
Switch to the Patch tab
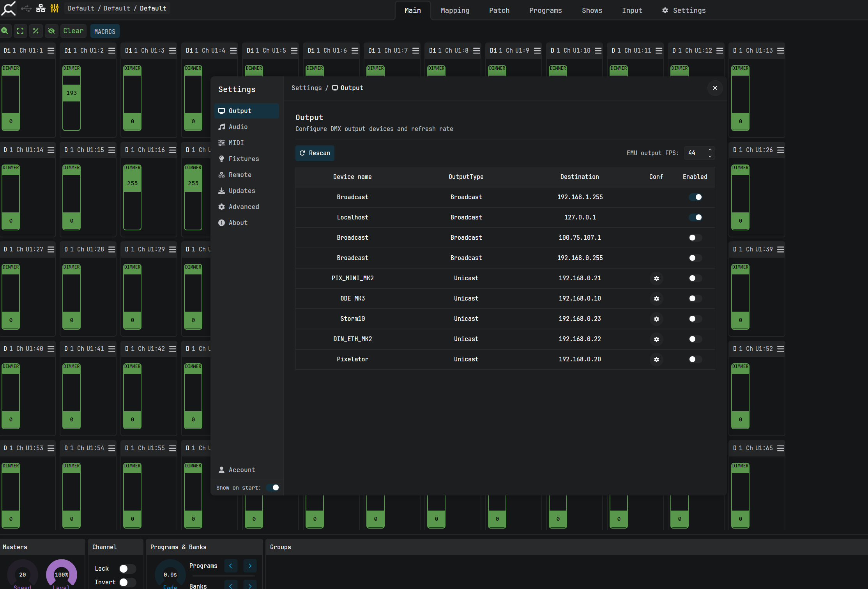click(499, 11)
